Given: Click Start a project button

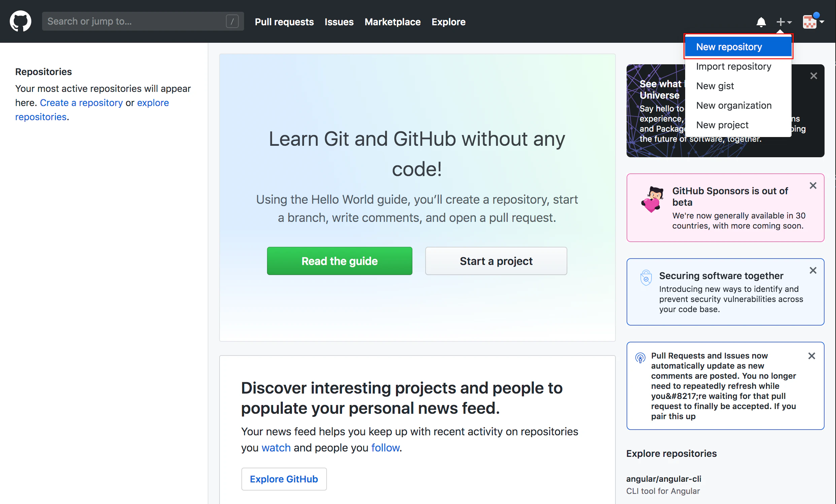Looking at the screenshot, I should coord(496,261).
